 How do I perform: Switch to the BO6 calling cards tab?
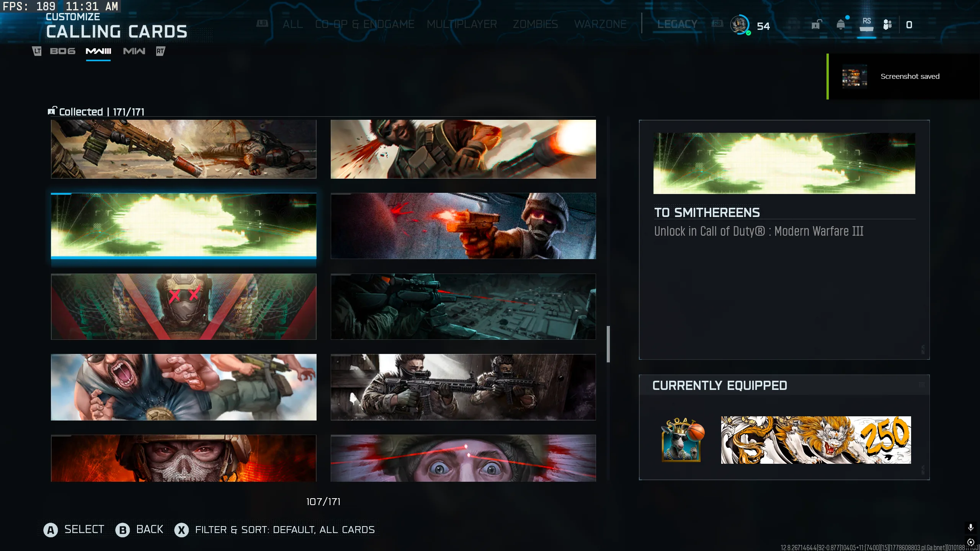pos(63,51)
